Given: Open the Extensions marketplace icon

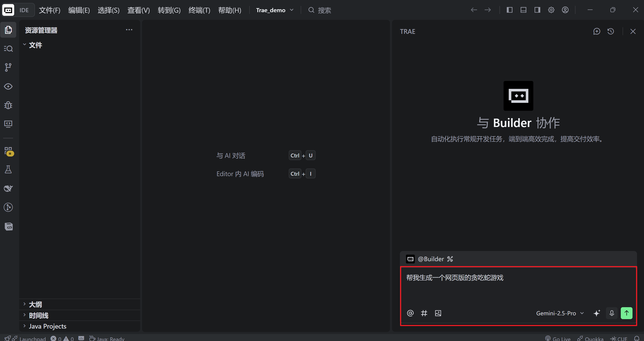Looking at the screenshot, I should coord(9,151).
